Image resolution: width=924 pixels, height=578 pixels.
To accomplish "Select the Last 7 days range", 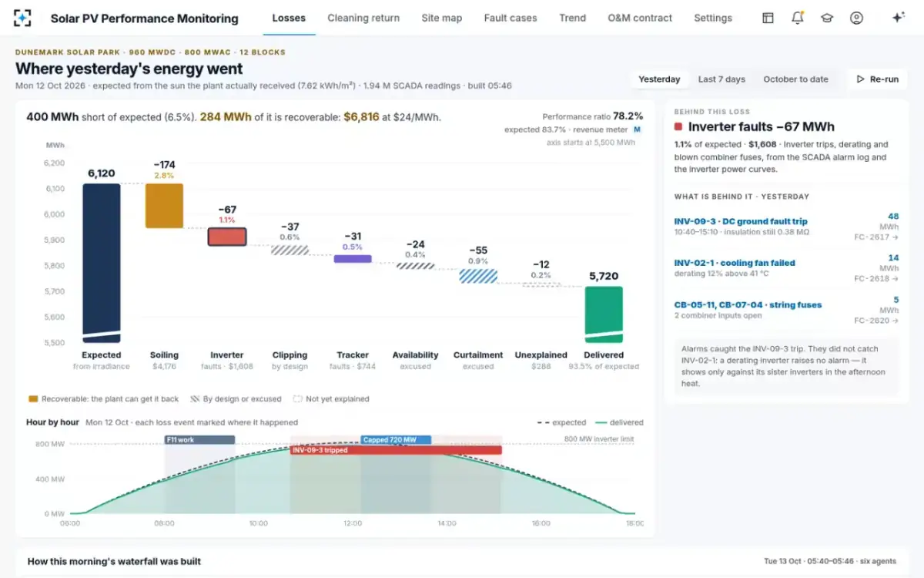I will [721, 79].
